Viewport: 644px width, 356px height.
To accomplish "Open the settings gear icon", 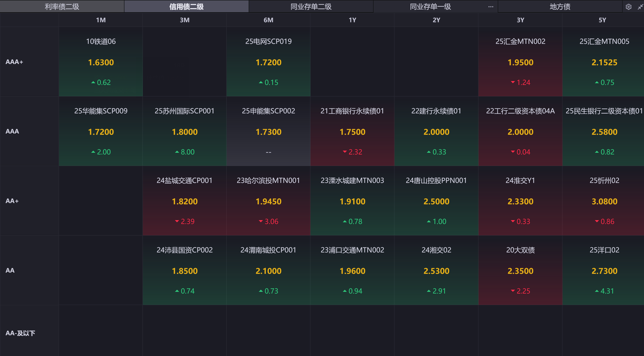I will 628,7.
